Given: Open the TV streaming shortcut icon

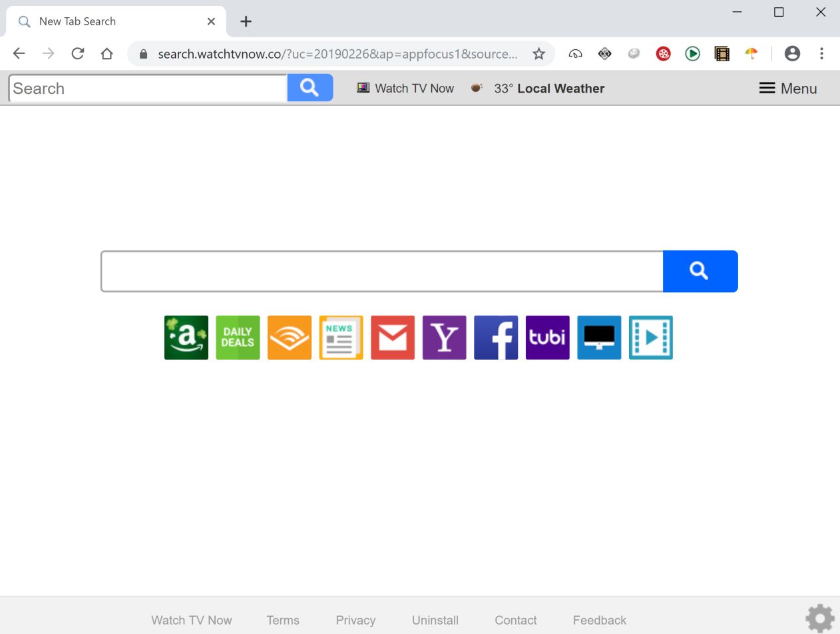Looking at the screenshot, I should click(x=598, y=337).
